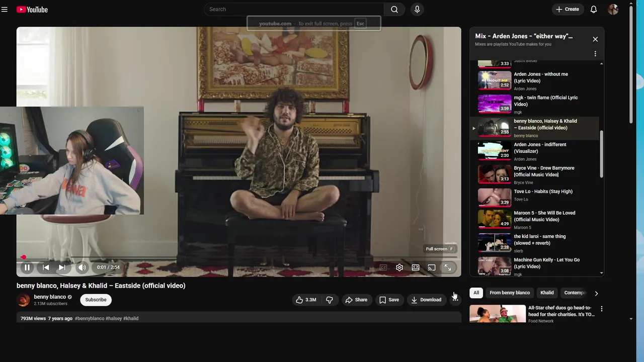The height and width of the screenshot is (362, 644).
Task: Skip to the next video
Action: coord(62,267)
